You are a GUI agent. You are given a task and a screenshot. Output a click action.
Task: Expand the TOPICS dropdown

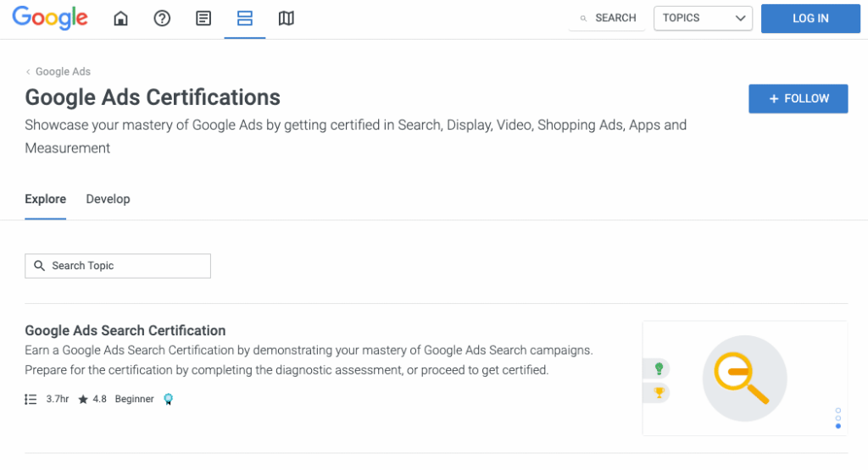pos(703,19)
